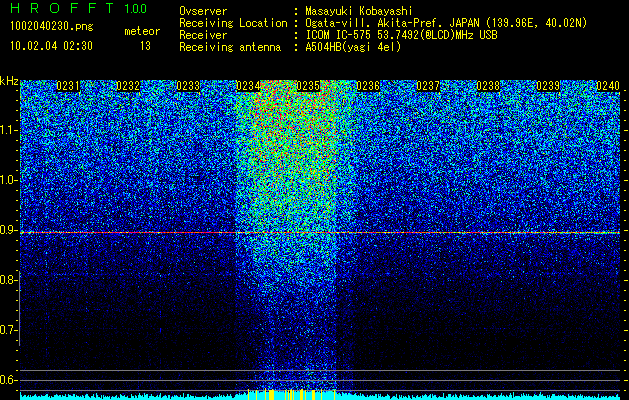Click the timestamp 10.02.04 02:30

click(51, 46)
